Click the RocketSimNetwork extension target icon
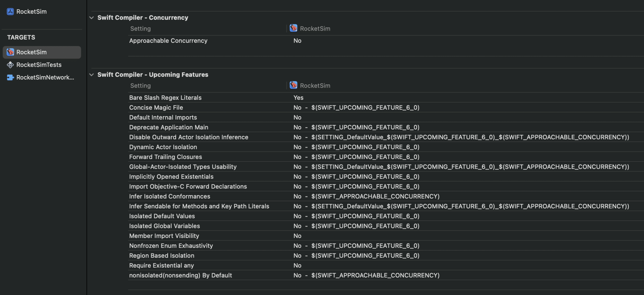The height and width of the screenshot is (295, 644). 10,77
